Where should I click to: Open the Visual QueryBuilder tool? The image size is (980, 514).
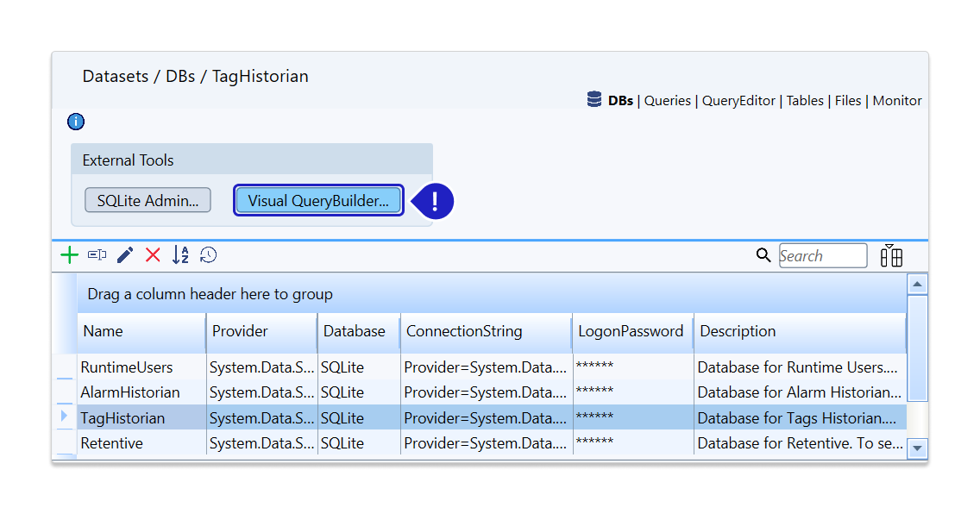tap(318, 200)
